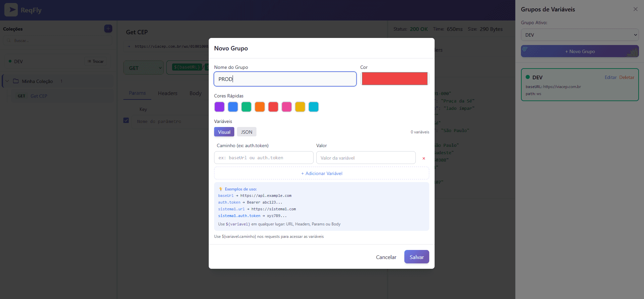The image size is (644, 299).
Task: Click the + Novo Grupo button
Action: tap(580, 51)
